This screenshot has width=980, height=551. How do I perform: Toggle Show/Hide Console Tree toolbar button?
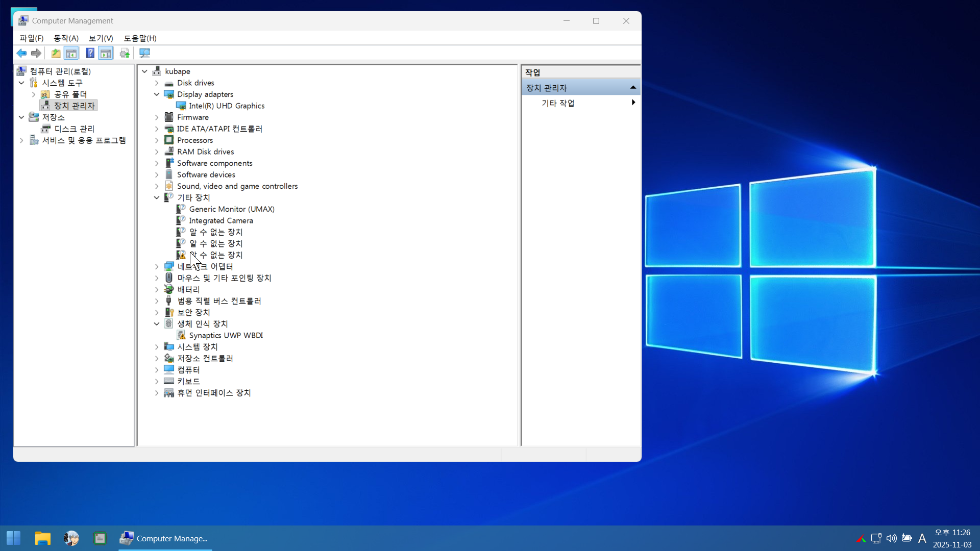[x=71, y=53]
